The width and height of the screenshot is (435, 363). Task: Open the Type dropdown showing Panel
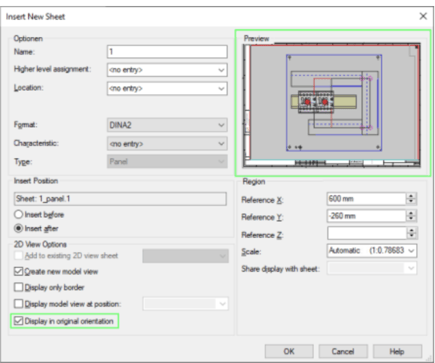167,162
